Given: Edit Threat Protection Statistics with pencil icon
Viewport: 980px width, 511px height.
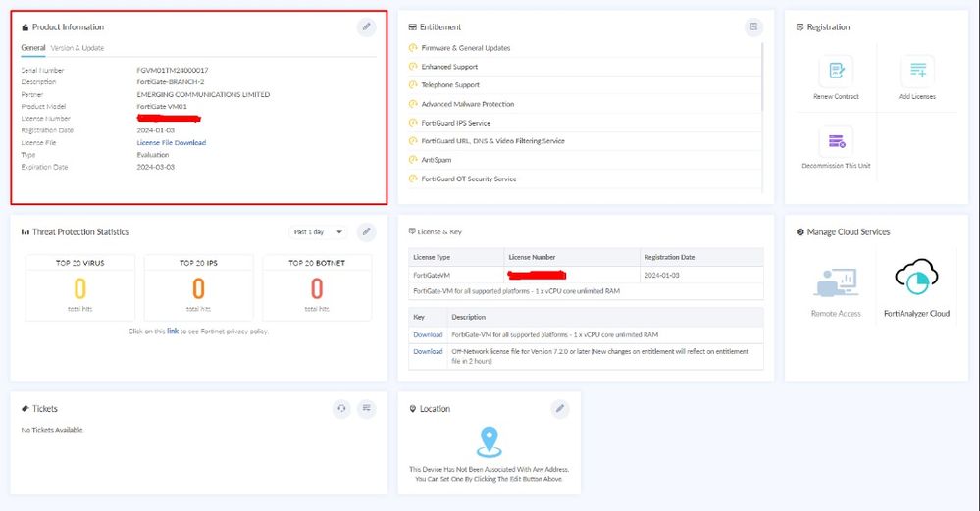Looking at the screenshot, I should tap(367, 231).
